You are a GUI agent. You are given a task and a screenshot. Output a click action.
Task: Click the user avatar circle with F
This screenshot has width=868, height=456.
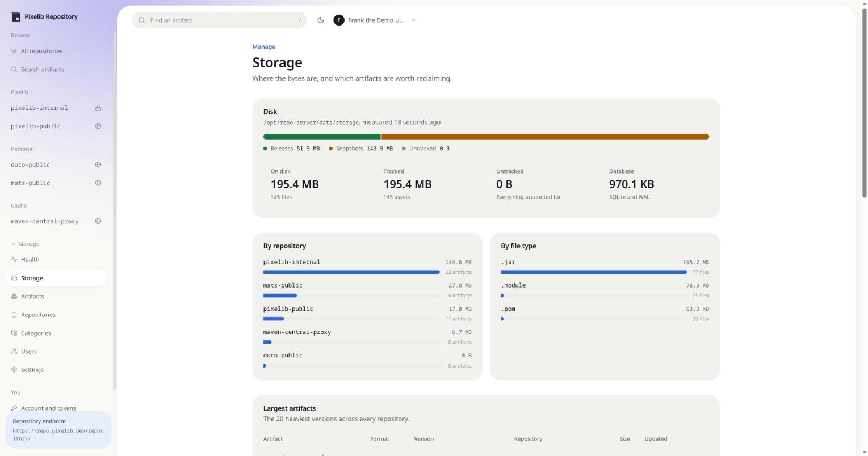[x=339, y=20]
